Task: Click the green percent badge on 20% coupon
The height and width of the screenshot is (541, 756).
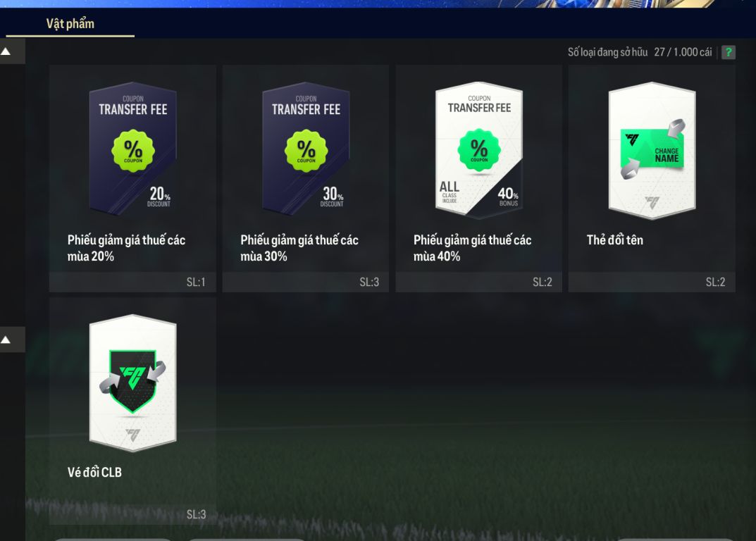Action: tap(133, 151)
